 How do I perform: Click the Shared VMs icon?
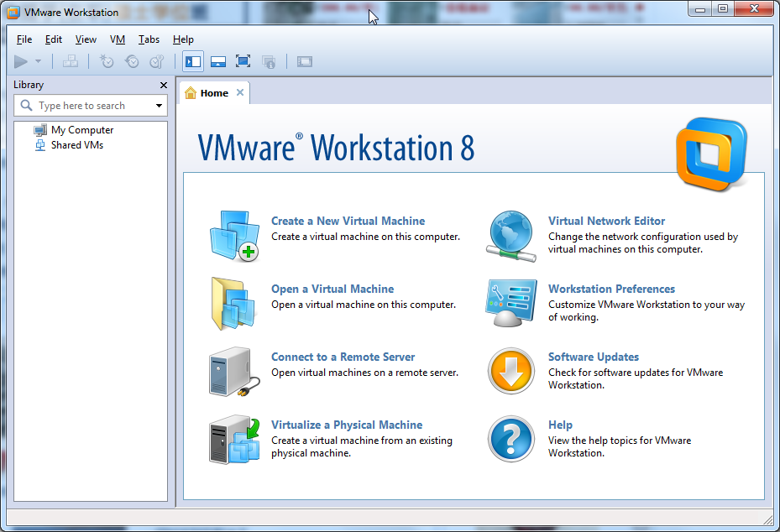click(x=40, y=145)
